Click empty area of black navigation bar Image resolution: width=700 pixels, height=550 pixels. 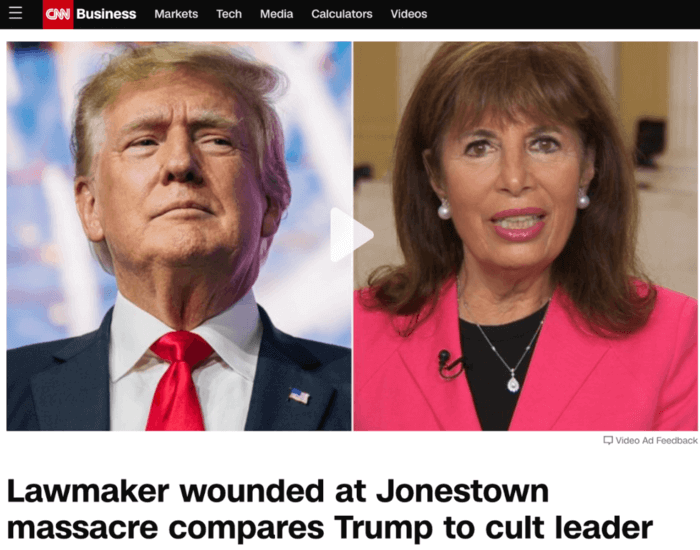(x=562, y=14)
